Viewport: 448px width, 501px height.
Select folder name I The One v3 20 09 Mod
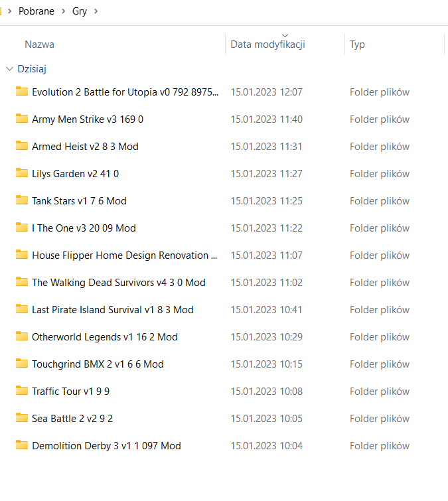click(84, 228)
